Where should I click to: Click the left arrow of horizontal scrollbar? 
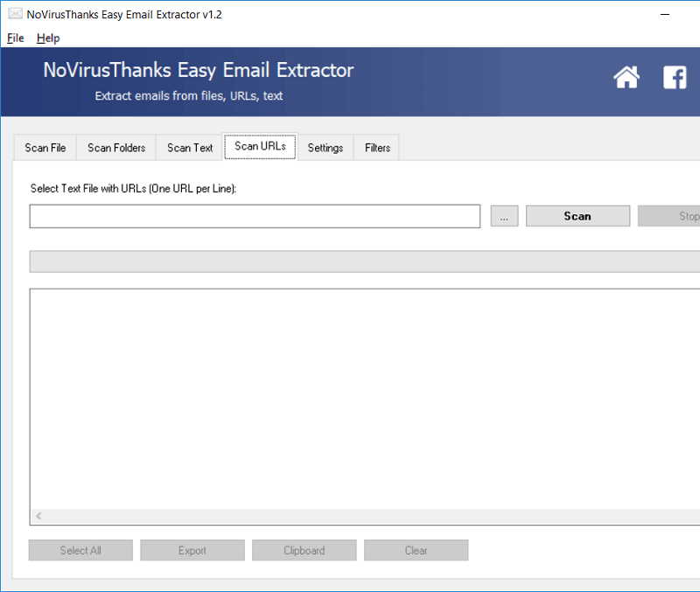(x=38, y=516)
